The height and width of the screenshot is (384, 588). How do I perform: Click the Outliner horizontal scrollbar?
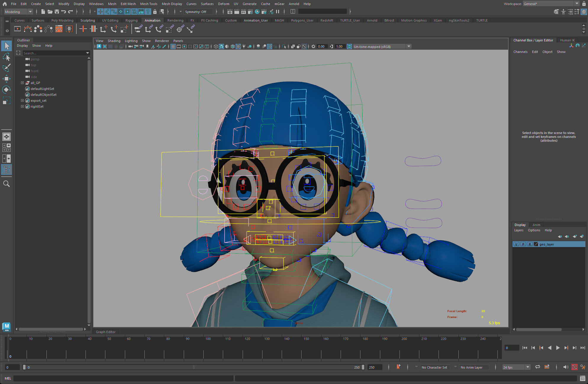click(x=51, y=329)
